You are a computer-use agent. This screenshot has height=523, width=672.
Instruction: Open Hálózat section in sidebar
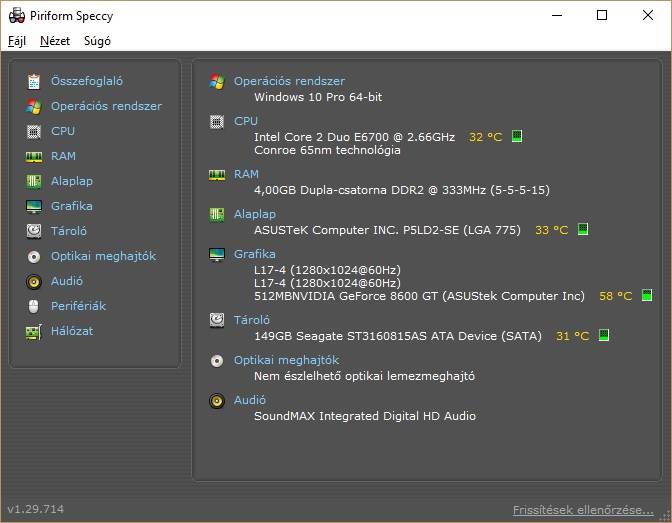pos(72,331)
